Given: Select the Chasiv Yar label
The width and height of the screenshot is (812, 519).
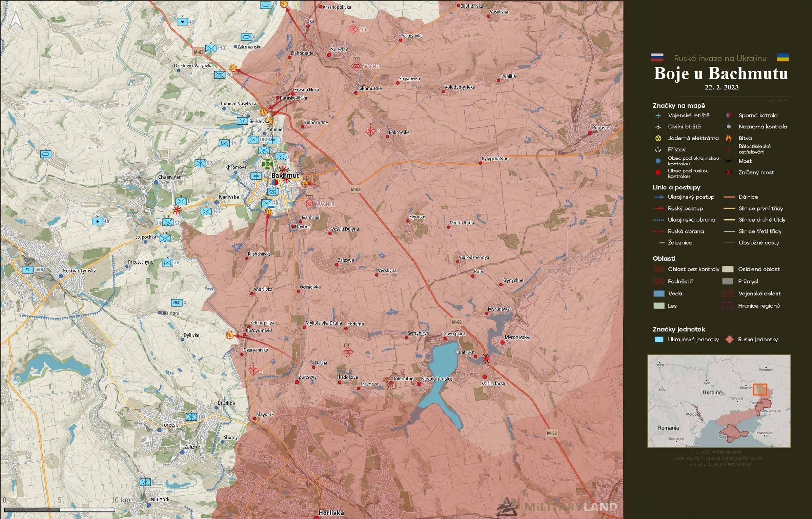Looking at the screenshot, I should click(169, 177).
